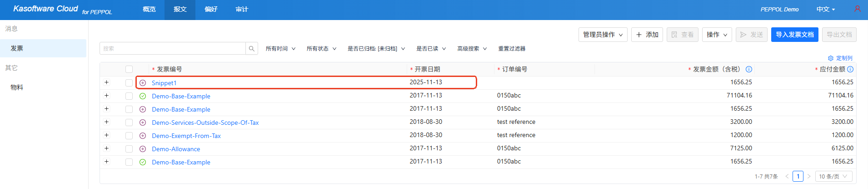868x189 pixels.
Task: Expand the Snippet1 row details
Action: pos(106,82)
